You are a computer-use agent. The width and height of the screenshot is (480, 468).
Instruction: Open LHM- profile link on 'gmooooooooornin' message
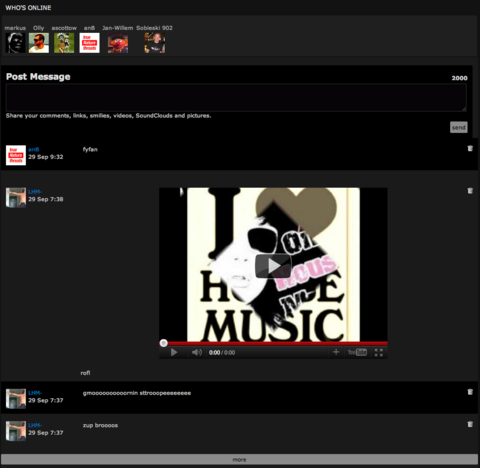(x=35, y=393)
